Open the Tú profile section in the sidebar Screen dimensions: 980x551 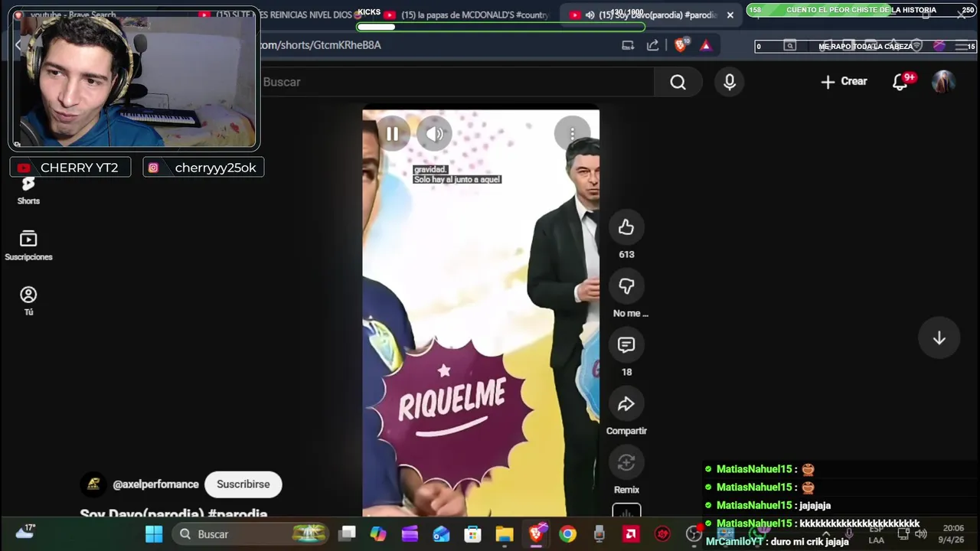(28, 301)
